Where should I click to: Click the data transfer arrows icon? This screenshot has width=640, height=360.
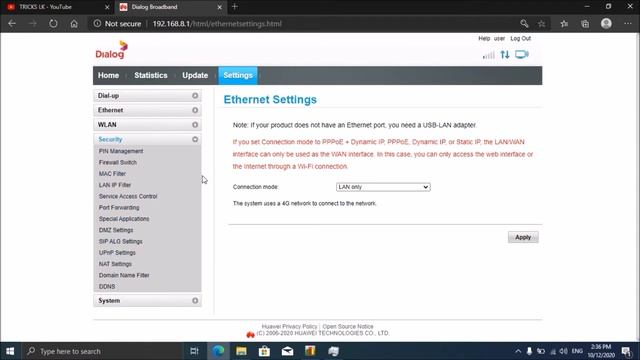click(x=505, y=54)
